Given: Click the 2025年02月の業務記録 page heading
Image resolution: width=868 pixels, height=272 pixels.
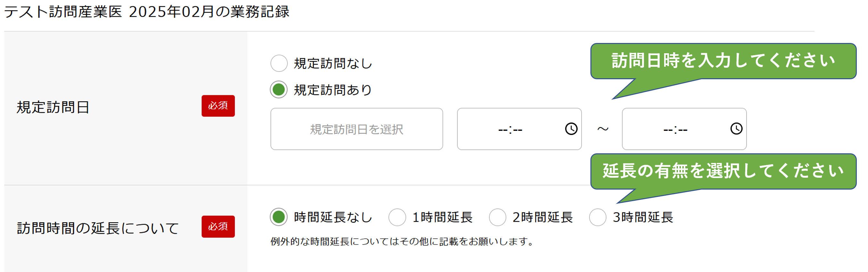Looking at the screenshot, I should (146, 12).
